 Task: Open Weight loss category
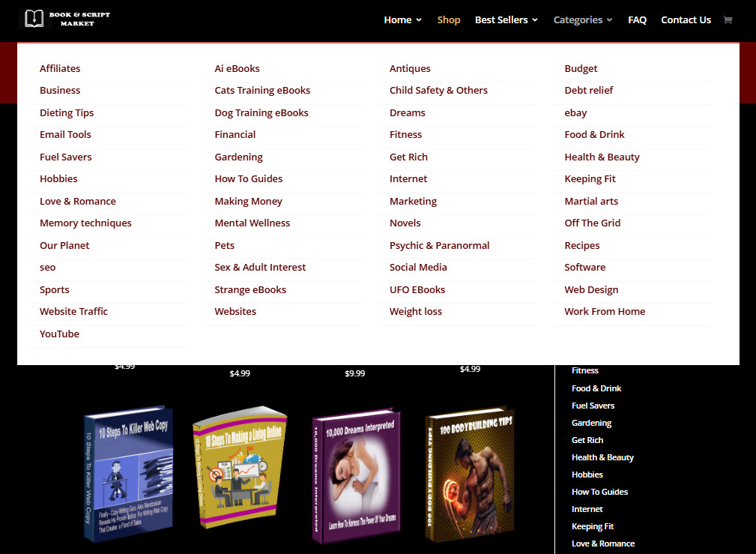416,311
